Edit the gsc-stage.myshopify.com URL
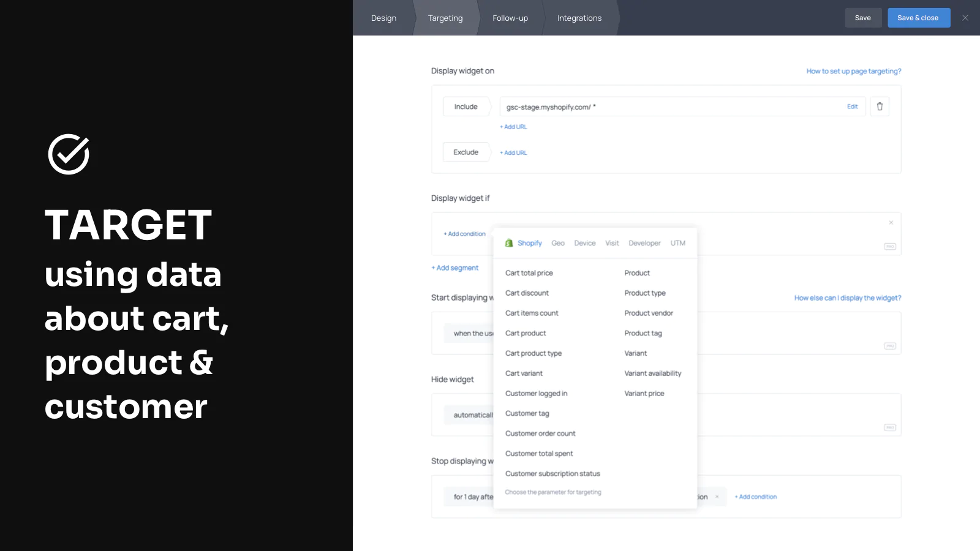 pyautogui.click(x=852, y=107)
